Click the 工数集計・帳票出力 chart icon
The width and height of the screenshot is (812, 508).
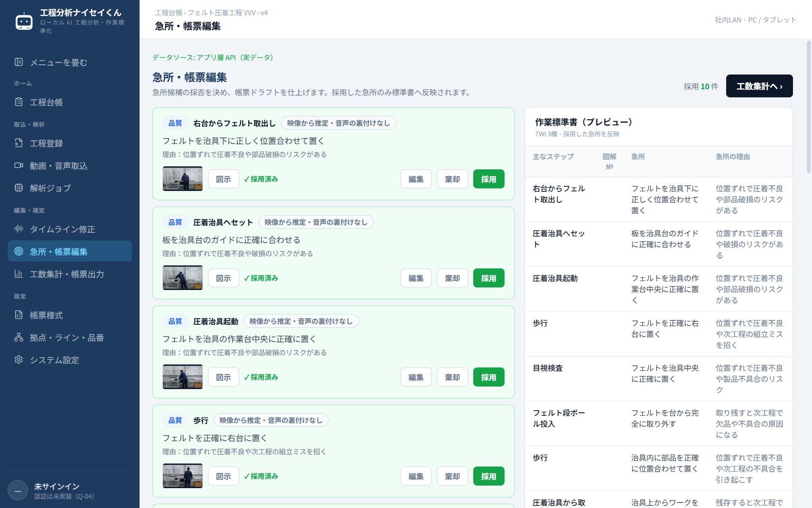point(19,274)
